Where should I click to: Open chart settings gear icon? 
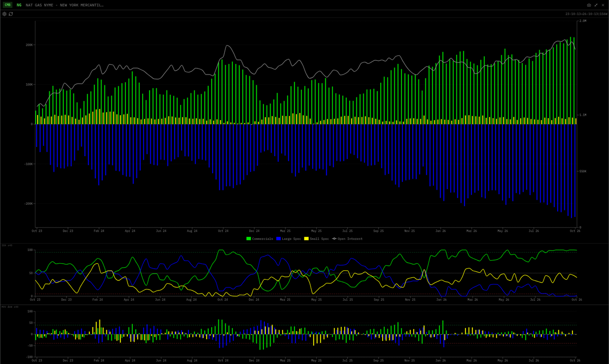point(5,14)
